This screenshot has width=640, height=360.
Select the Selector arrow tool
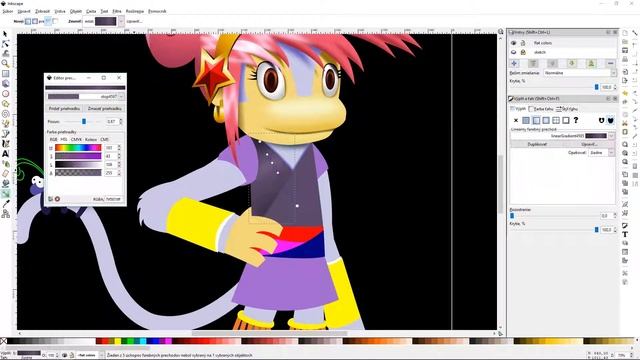[x=5, y=34]
